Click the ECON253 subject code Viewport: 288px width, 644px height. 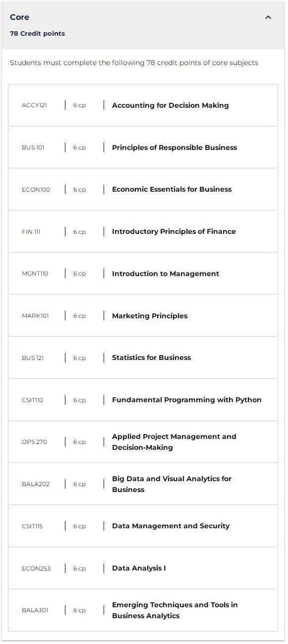tap(36, 569)
